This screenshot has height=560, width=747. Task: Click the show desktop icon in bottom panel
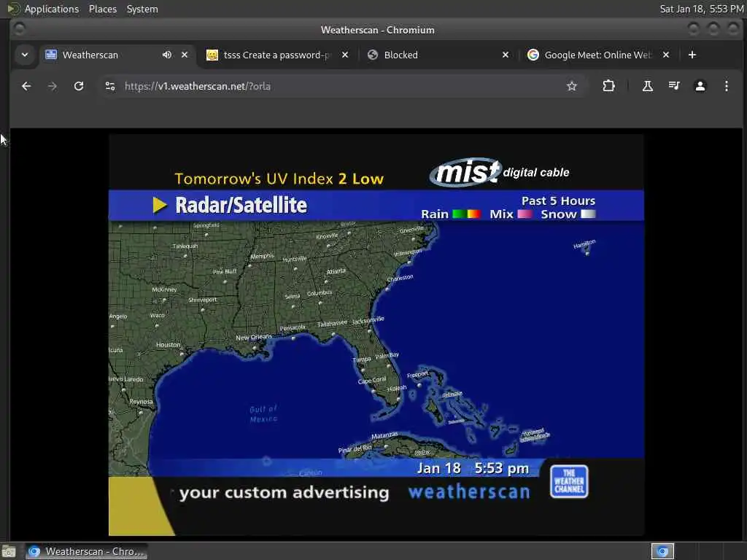coord(9,551)
